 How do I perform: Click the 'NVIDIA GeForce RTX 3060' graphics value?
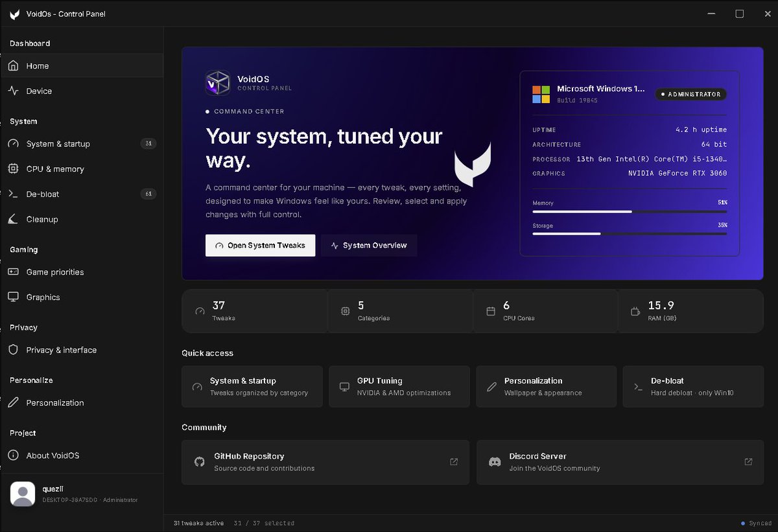click(678, 173)
